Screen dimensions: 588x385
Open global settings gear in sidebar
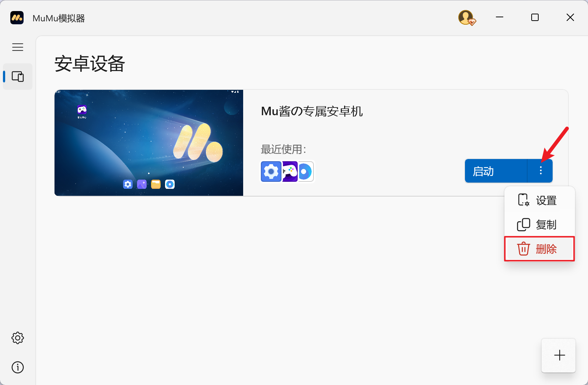point(18,338)
